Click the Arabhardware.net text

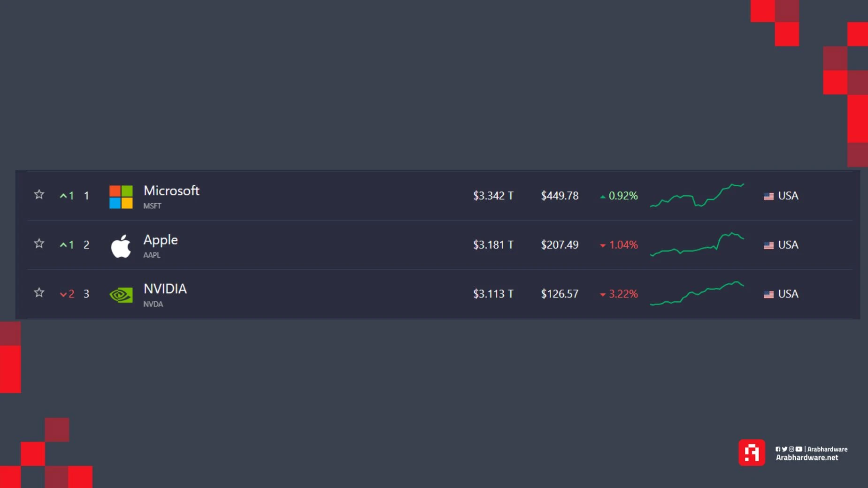[807, 457]
